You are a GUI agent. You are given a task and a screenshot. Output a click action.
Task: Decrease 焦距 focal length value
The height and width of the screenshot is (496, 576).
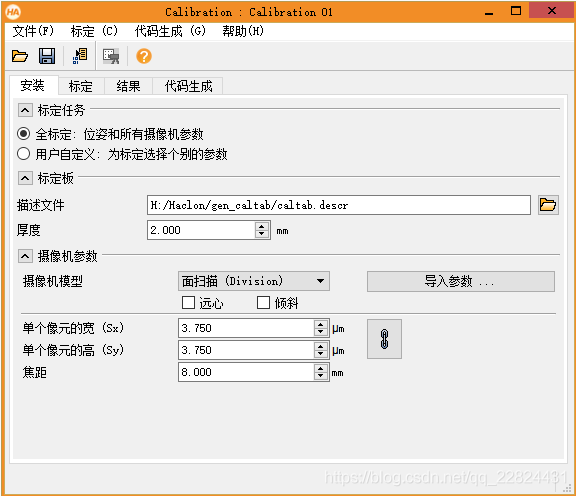coord(321,376)
